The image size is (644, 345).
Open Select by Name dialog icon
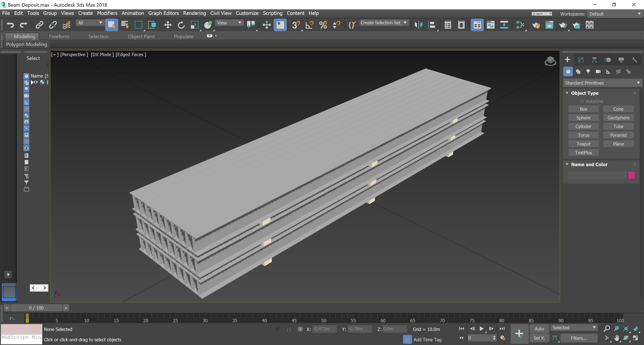[x=125, y=25]
